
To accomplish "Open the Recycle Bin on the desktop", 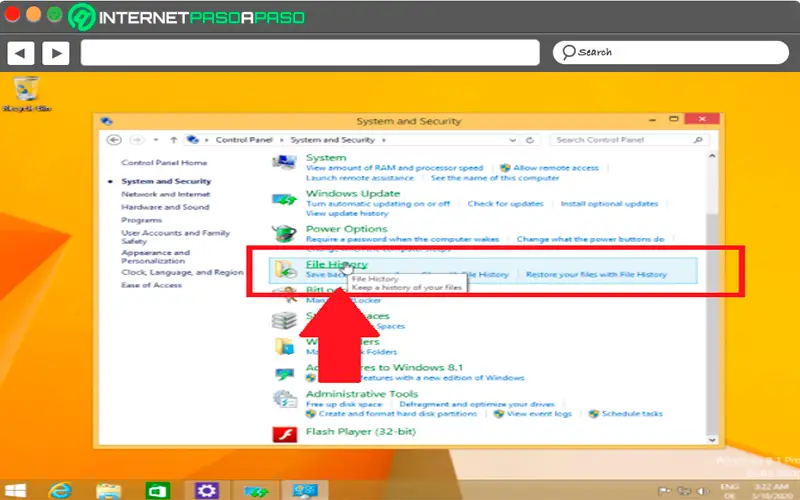I will tap(26, 94).
